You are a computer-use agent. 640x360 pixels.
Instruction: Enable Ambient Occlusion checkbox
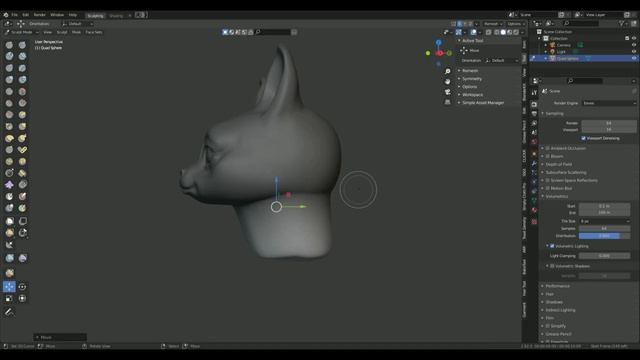click(x=548, y=148)
